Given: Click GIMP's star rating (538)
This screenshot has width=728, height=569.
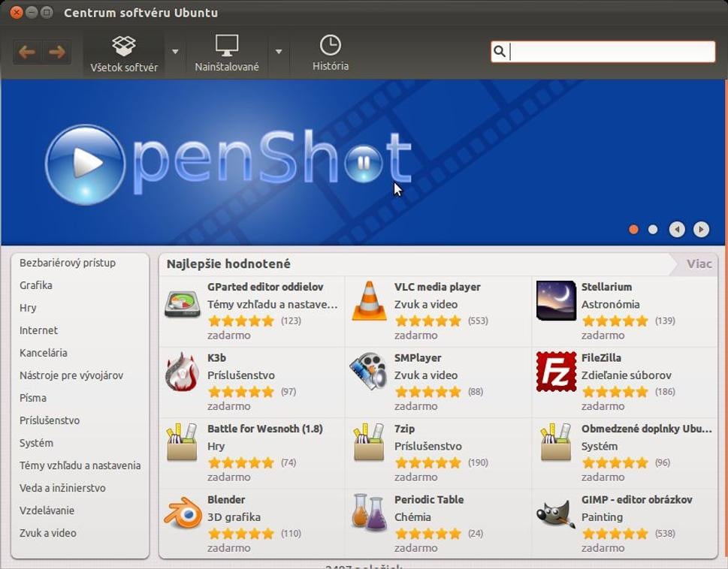Looking at the screenshot, I should pyautogui.click(x=615, y=534).
